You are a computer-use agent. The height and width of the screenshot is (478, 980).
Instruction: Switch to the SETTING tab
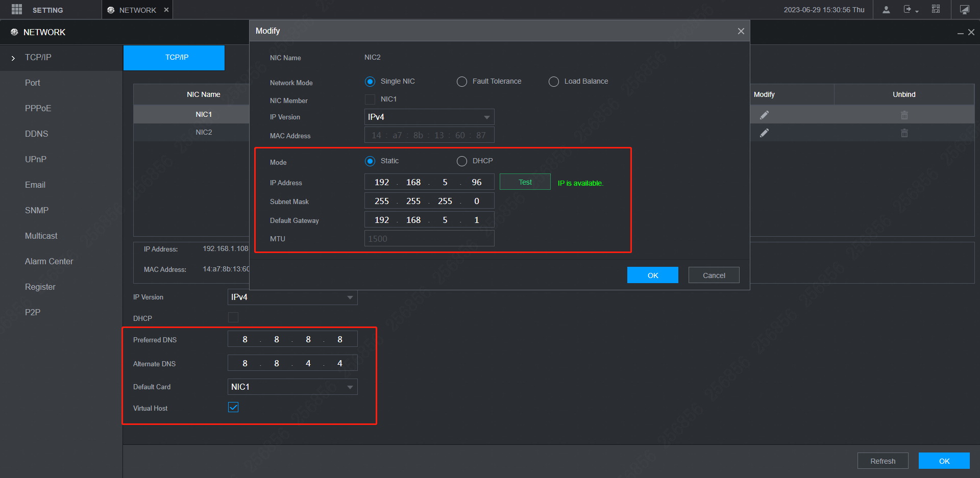[x=47, y=10]
